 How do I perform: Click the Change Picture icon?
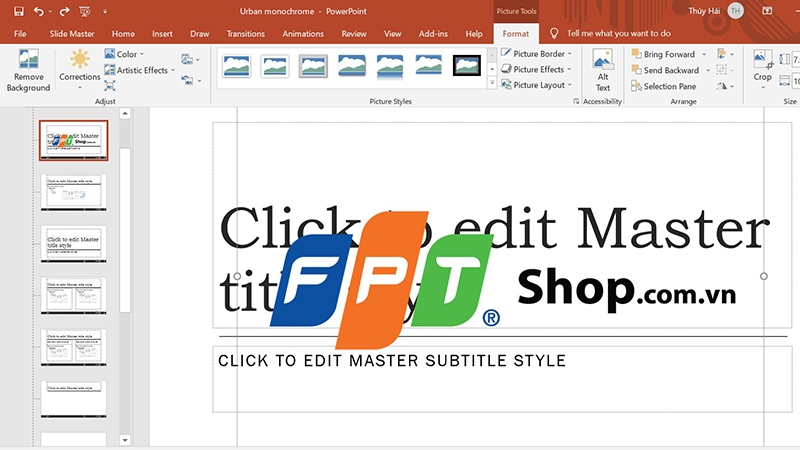click(x=187, y=60)
